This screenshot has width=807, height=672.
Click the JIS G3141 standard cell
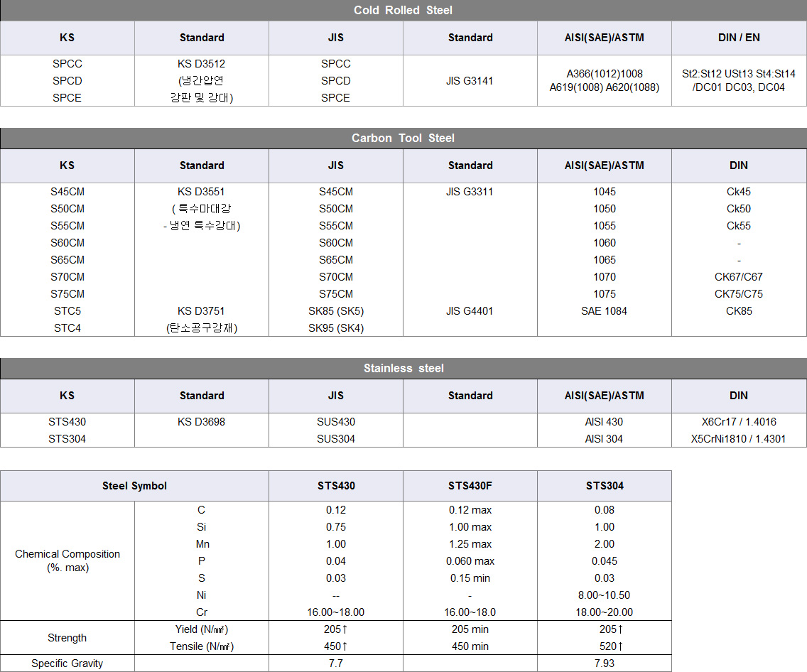470,81
